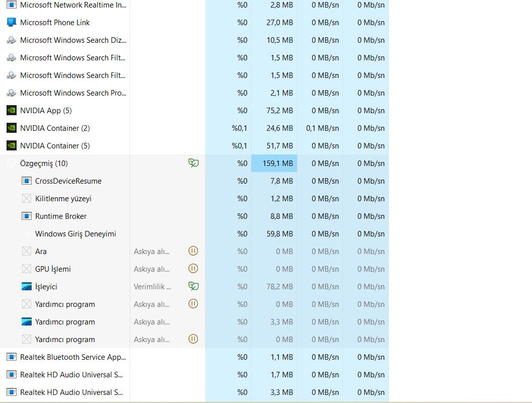Select the Özgeçmiş (10) process group name
The image size is (532, 403).
point(44,164)
